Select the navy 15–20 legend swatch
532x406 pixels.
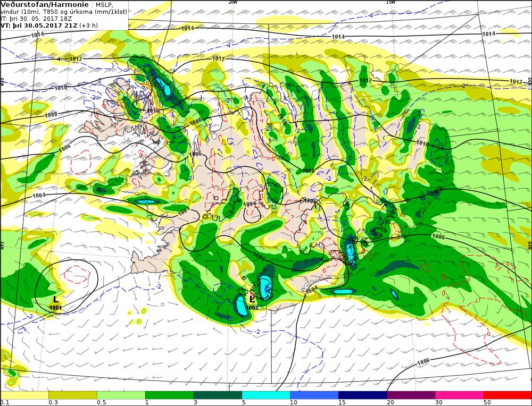coord(363,395)
